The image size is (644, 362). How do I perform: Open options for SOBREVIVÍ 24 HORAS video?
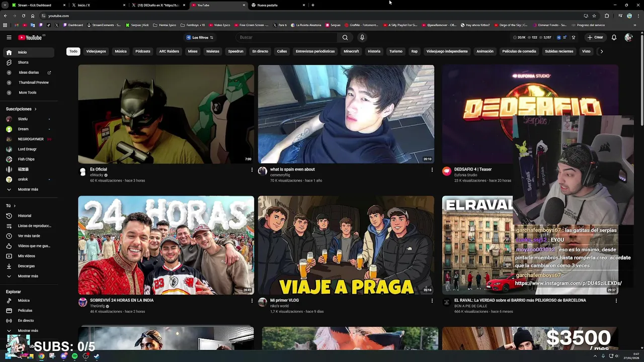point(252,301)
